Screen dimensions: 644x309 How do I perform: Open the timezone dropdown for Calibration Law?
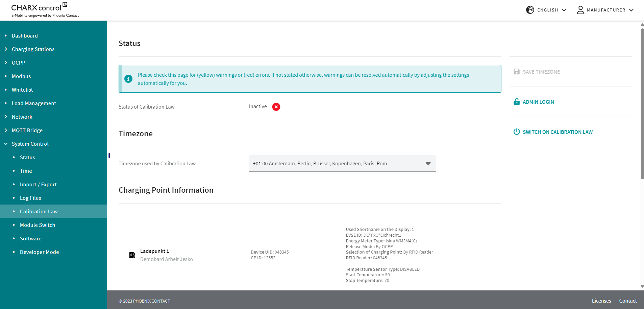[342, 164]
